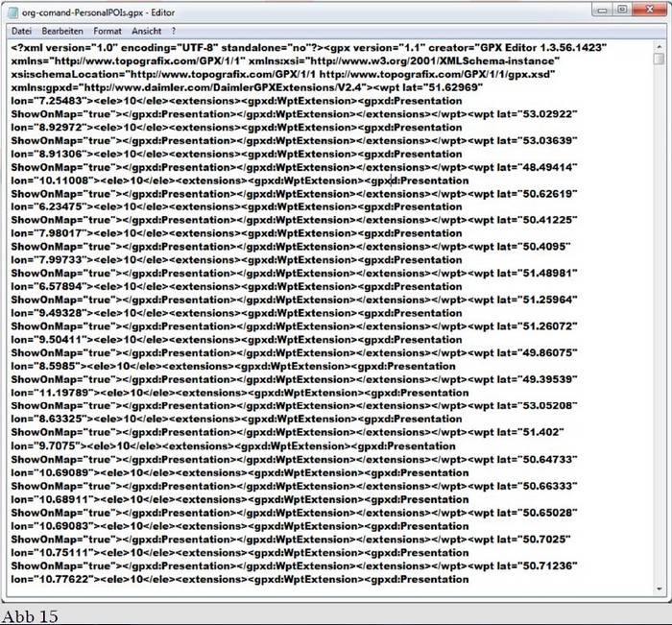Open the Ansicht menu
Viewport: 672px width, 625px height.
pos(147,31)
